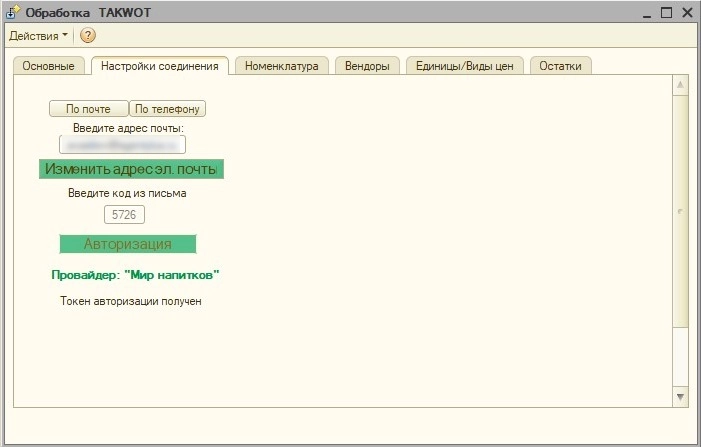701x447 pixels.
Task: Open help with the question mark icon
Action: pyautogui.click(x=88, y=36)
